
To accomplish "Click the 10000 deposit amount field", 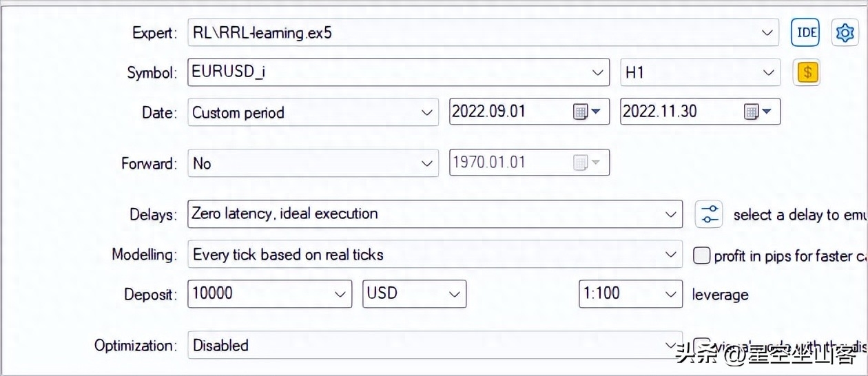I will [x=269, y=293].
